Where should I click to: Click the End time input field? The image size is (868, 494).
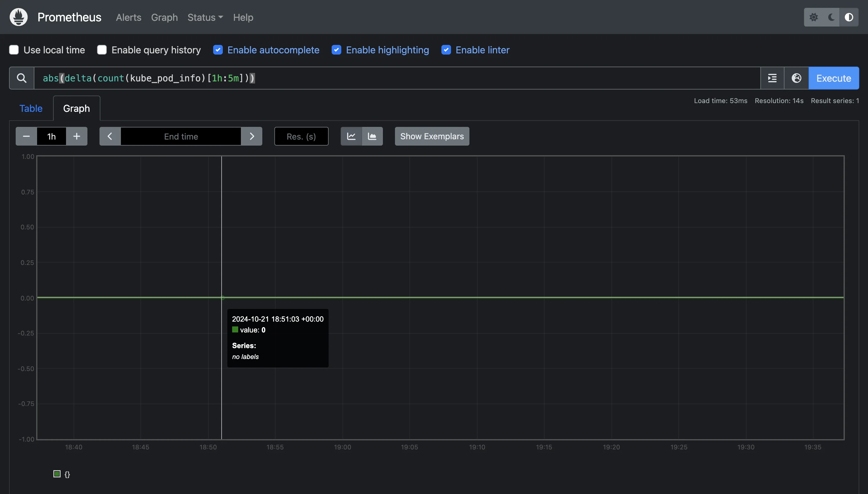pos(181,137)
